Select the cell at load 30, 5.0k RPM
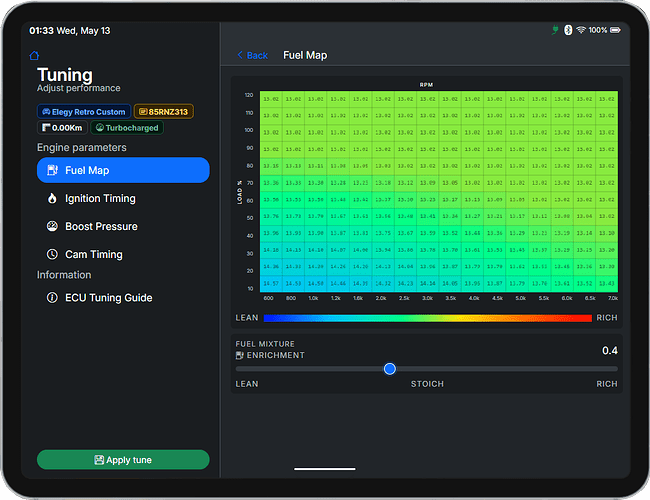The image size is (650, 500). coord(517,250)
